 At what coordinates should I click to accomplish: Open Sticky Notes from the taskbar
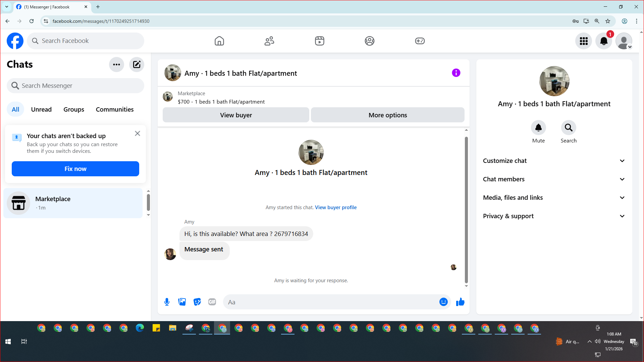[x=156, y=328]
